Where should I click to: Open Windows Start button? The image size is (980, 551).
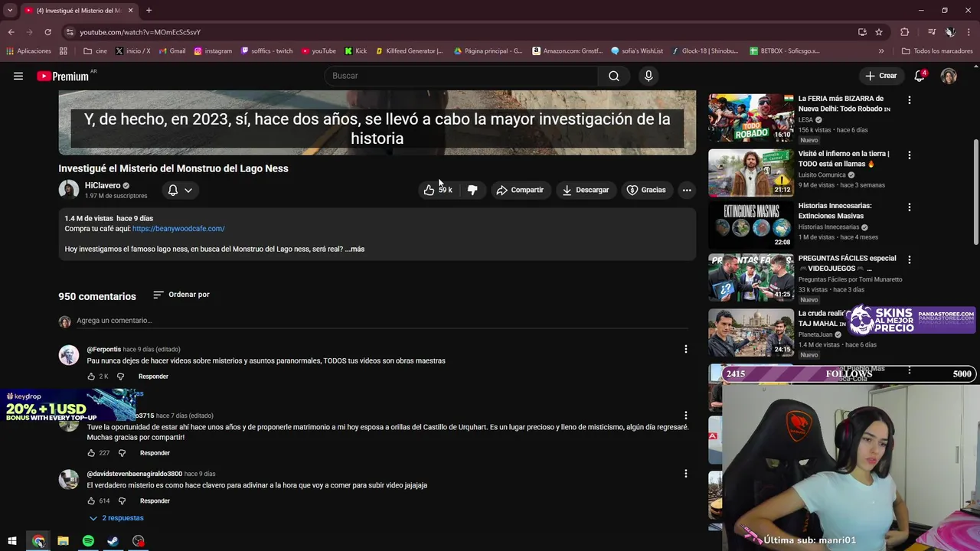pyautogui.click(x=12, y=541)
